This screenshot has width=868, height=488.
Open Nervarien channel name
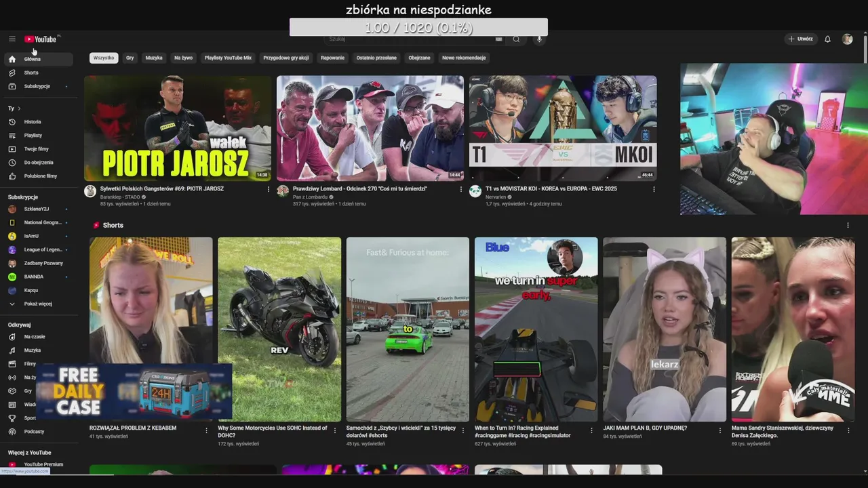click(x=496, y=197)
